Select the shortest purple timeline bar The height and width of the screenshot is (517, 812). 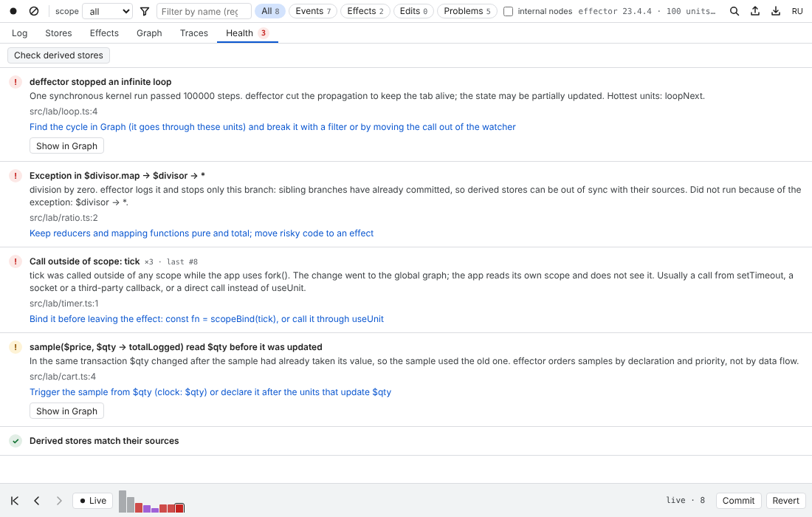[x=155, y=510]
